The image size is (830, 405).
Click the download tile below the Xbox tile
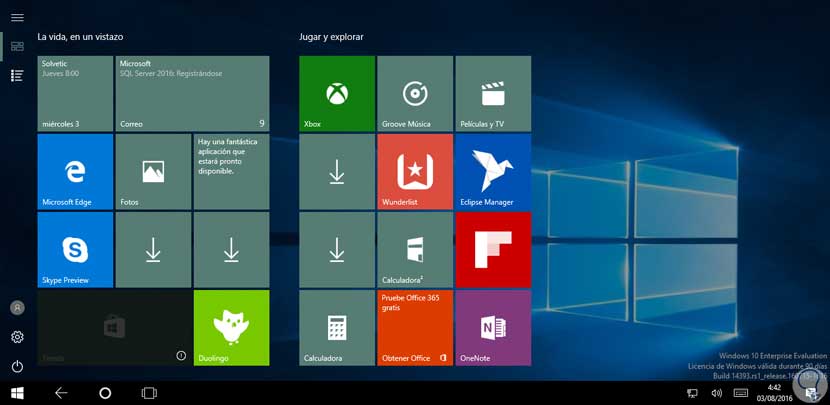coord(337,172)
